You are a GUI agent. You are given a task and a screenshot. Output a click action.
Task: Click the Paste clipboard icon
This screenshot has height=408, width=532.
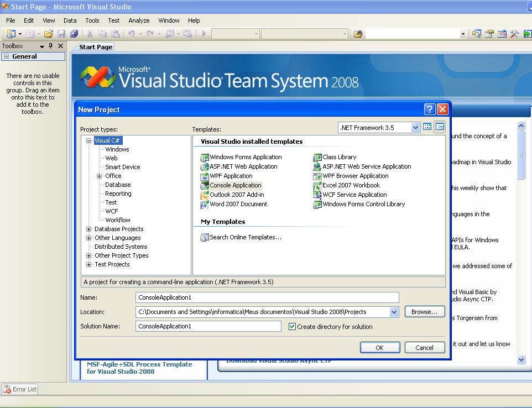point(116,34)
